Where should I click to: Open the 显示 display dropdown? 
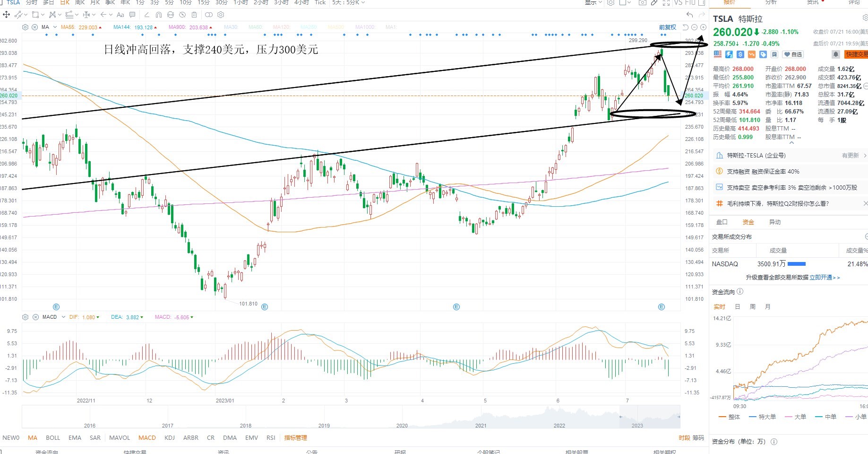pyautogui.click(x=593, y=3)
